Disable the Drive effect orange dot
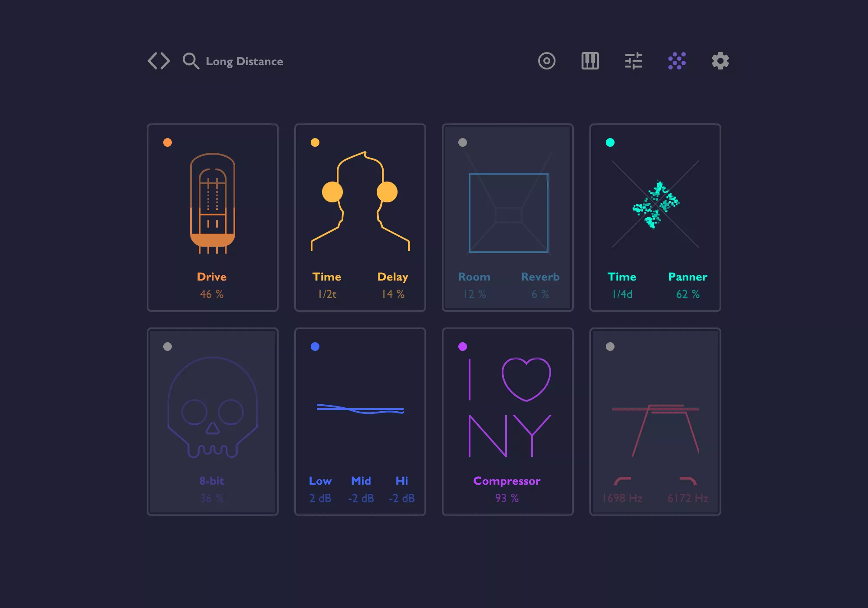Screen dimensions: 868x608 coord(168,142)
